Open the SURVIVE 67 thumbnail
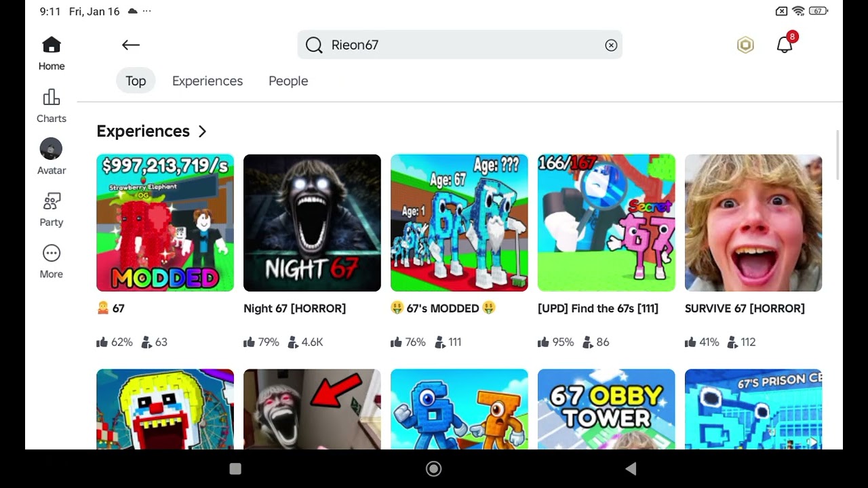The image size is (868, 488). coord(753,223)
